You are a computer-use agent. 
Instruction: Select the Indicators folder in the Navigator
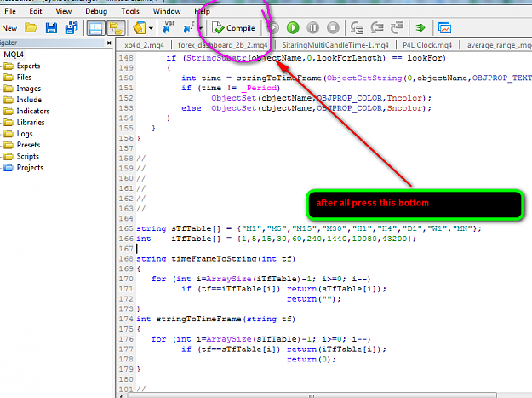(33, 111)
